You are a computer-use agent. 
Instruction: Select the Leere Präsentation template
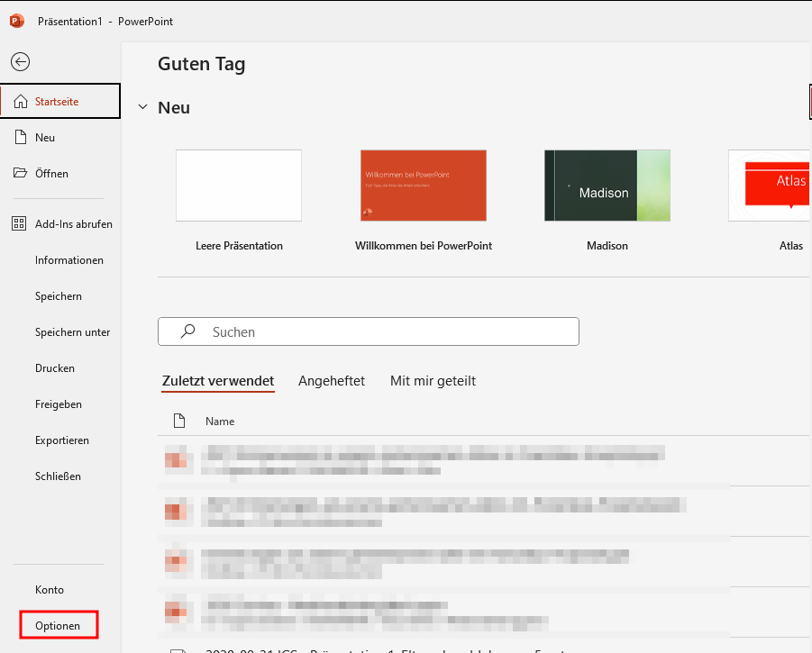(239, 186)
